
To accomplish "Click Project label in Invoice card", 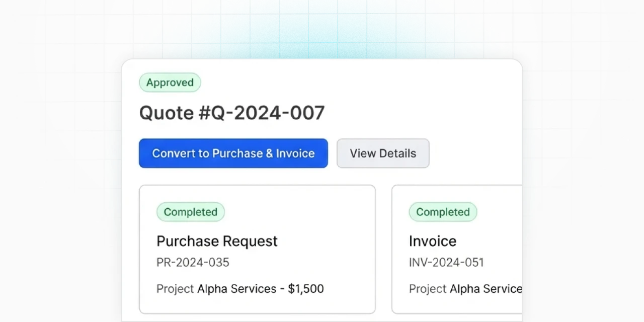I will [428, 289].
